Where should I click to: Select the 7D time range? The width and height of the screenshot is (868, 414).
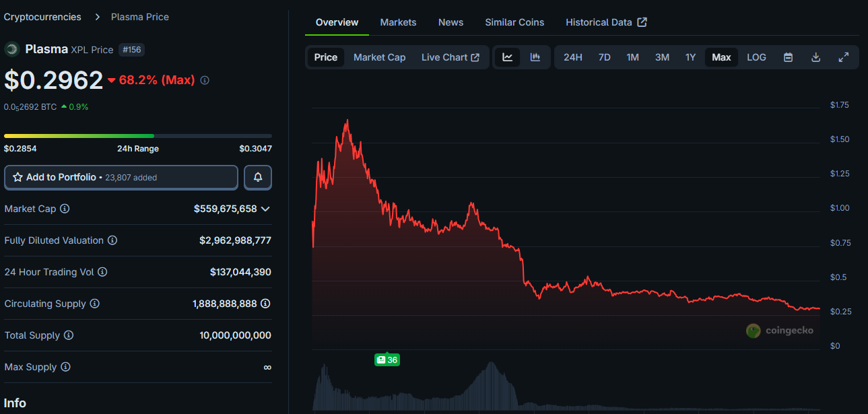click(605, 57)
